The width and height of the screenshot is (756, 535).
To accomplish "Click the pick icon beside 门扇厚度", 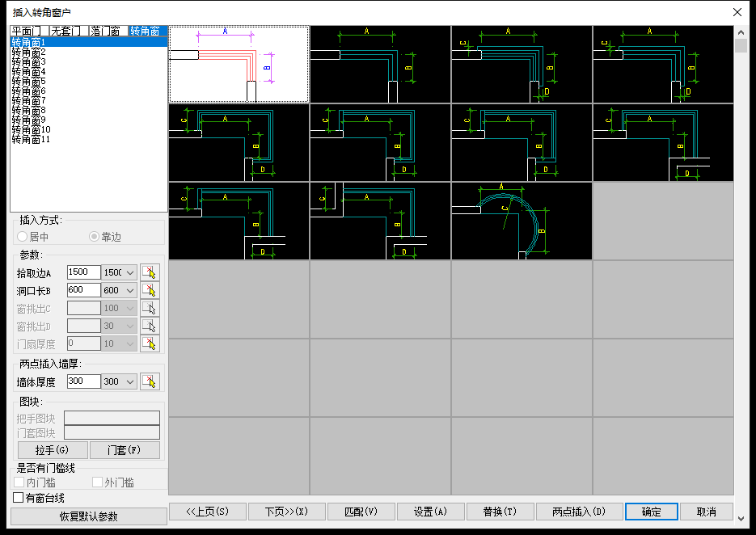I will click(x=150, y=343).
